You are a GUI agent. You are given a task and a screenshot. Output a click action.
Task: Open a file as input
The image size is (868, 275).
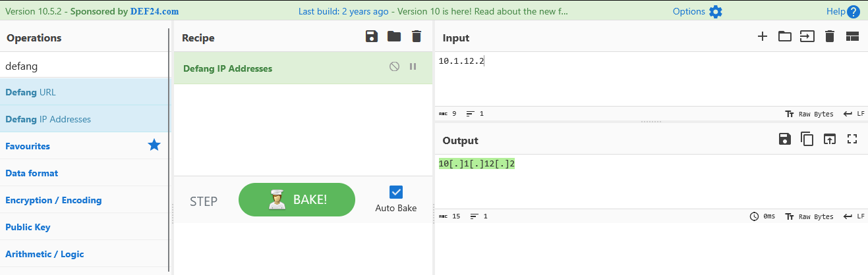coord(807,37)
